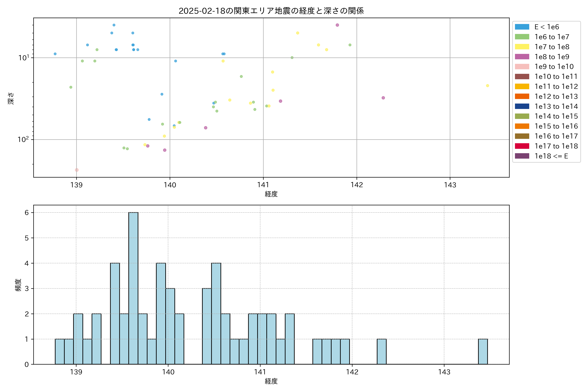Click the purple 1e8 to 1e9 legend swatch
588x392 pixels.
coord(522,57)
